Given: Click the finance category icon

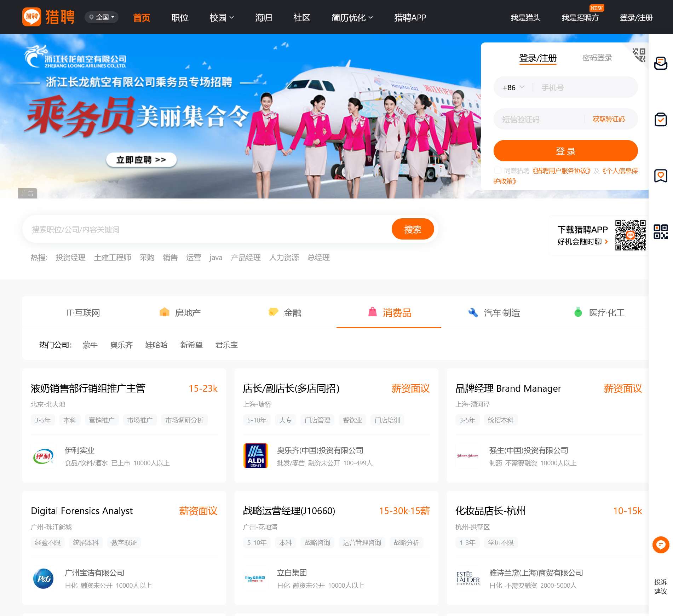Looking at the screenshot, I should pos(273,312).
